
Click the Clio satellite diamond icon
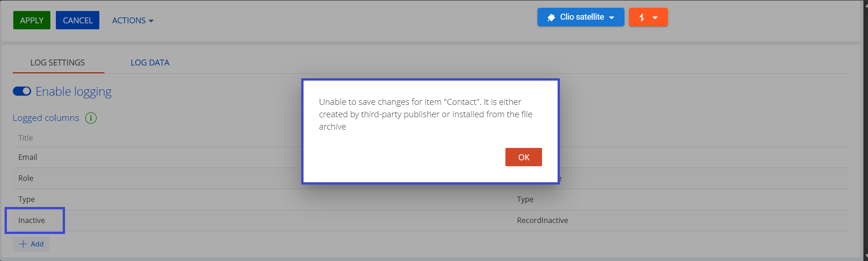tap(551, 17)
